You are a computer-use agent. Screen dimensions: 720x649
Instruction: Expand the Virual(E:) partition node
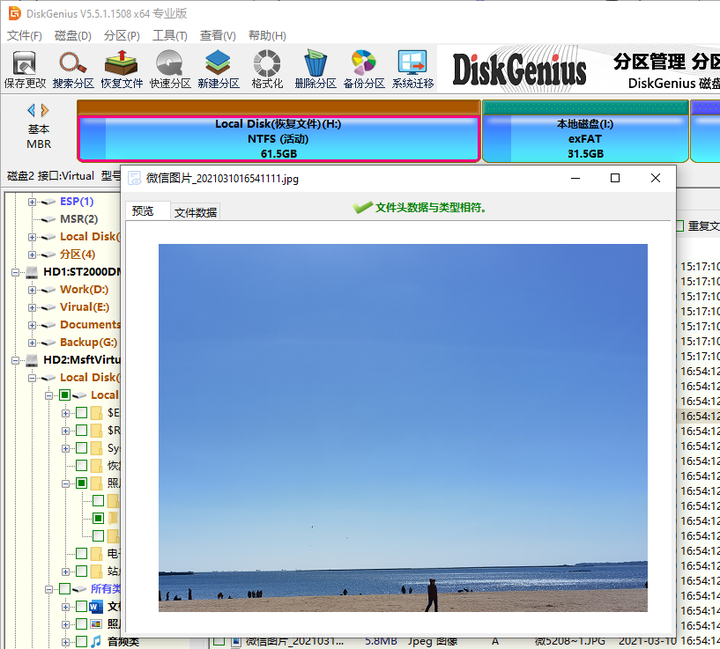point(32,307)
